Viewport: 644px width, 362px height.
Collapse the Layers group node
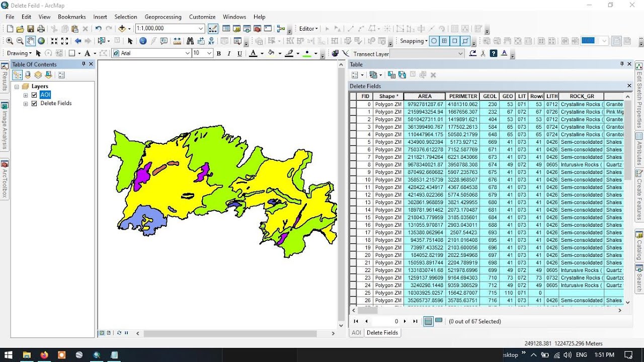[17, 86]
